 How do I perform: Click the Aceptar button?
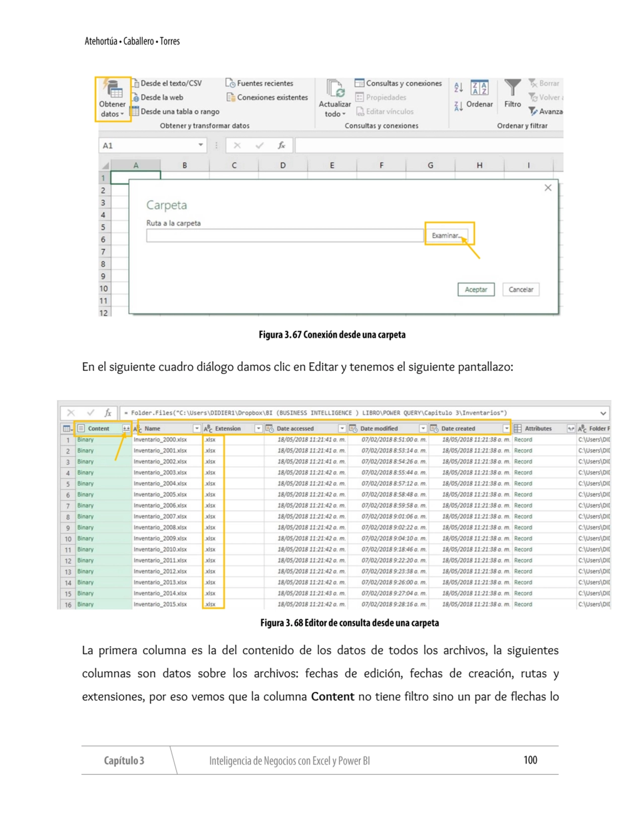point(476,290)
